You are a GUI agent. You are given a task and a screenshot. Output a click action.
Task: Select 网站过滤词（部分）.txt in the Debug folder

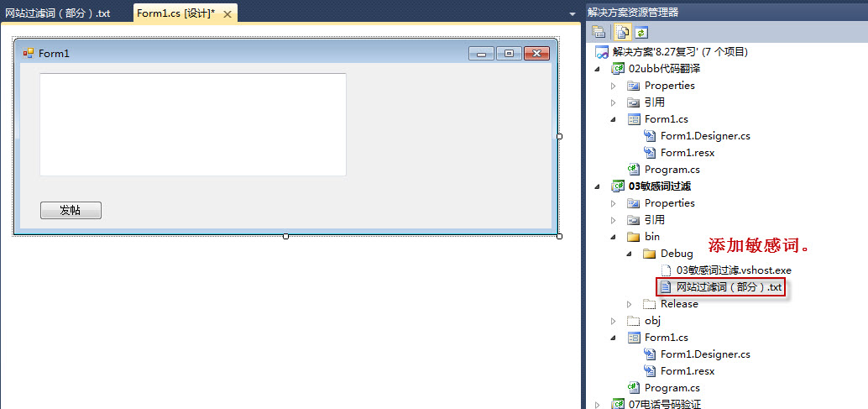[729, 287]
